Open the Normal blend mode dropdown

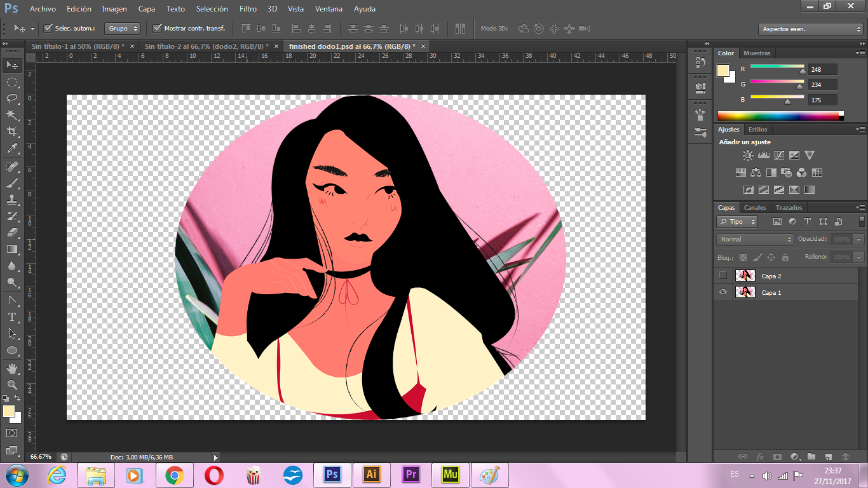coord(755,240)
